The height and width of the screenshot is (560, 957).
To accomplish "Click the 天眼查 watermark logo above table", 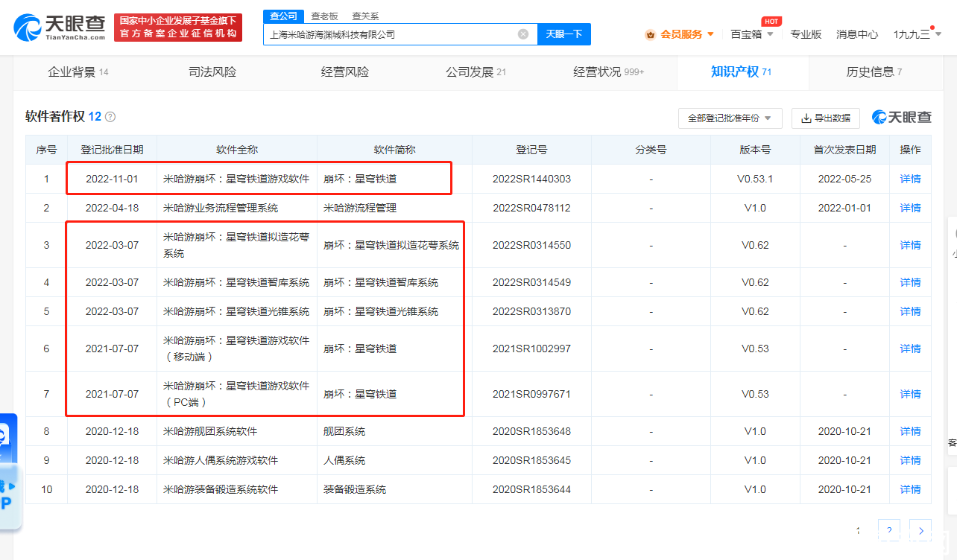I will click(x=902, y=118).
